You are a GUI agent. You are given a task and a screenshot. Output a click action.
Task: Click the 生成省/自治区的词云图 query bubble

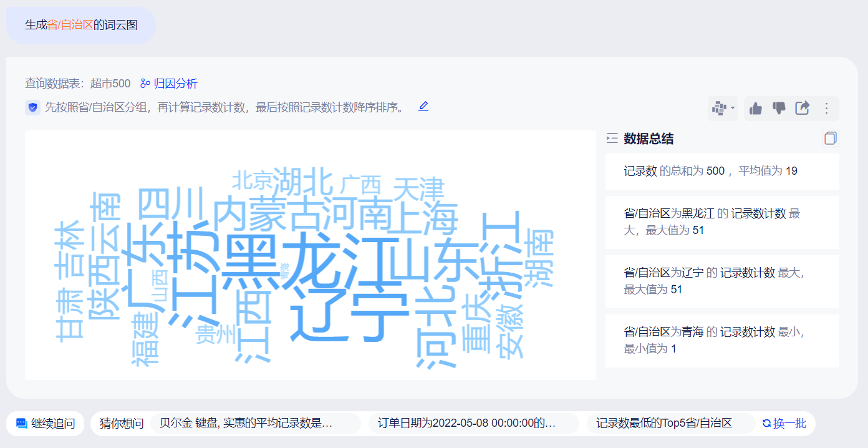point(81,26)
